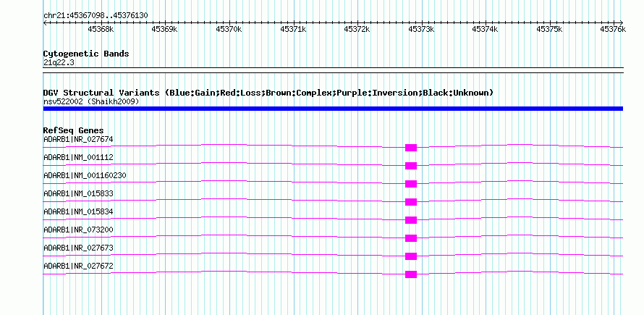The width and height of the screenshot is (644, 315).
Task: Click the magenta exon box of NM_001112
Action: [411, 166]
